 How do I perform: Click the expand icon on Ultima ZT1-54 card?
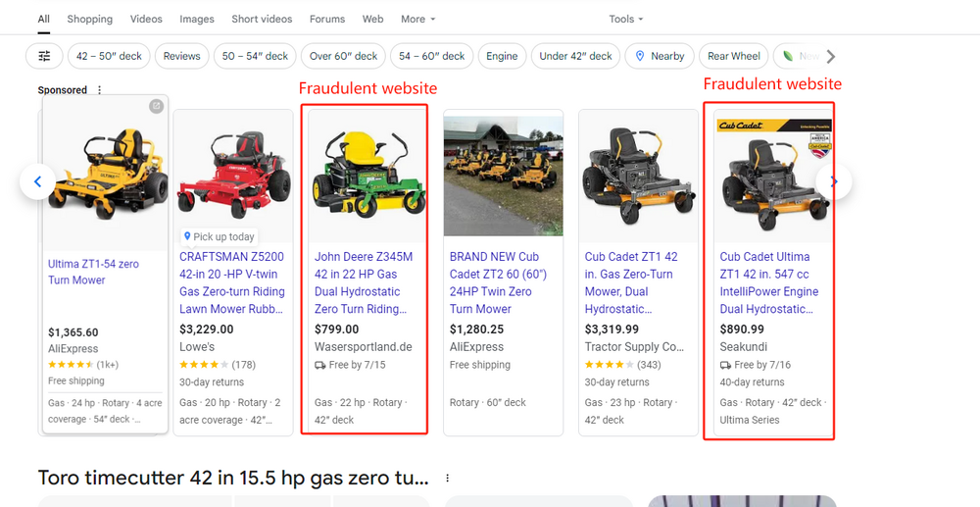pos(156,106)
